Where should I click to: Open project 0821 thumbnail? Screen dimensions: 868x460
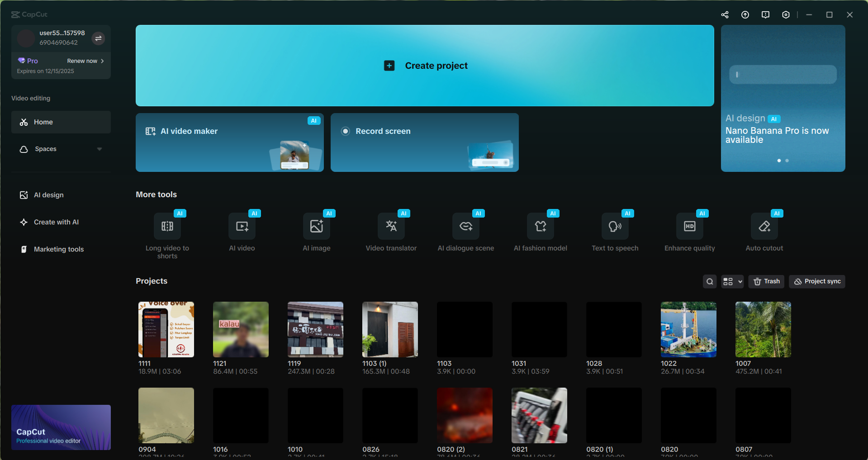click(x=539, y=415)
